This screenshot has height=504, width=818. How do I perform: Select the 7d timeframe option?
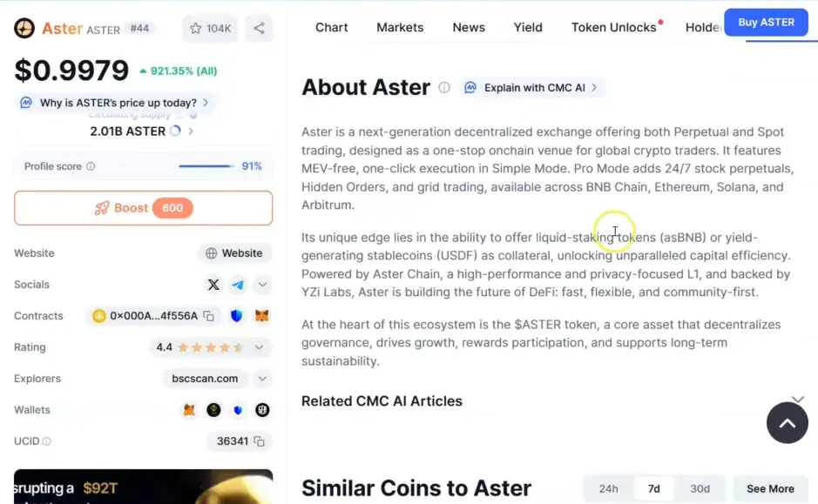click(x=653, y=489)
